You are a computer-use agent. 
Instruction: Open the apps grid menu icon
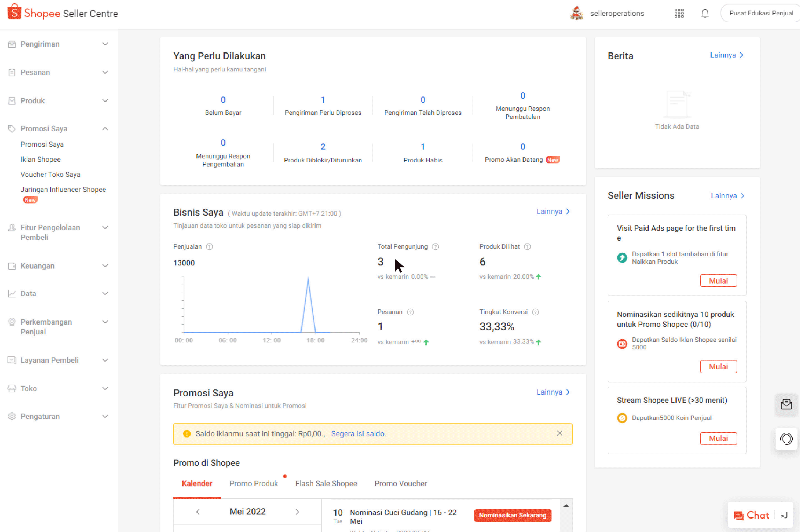(679, 13)
